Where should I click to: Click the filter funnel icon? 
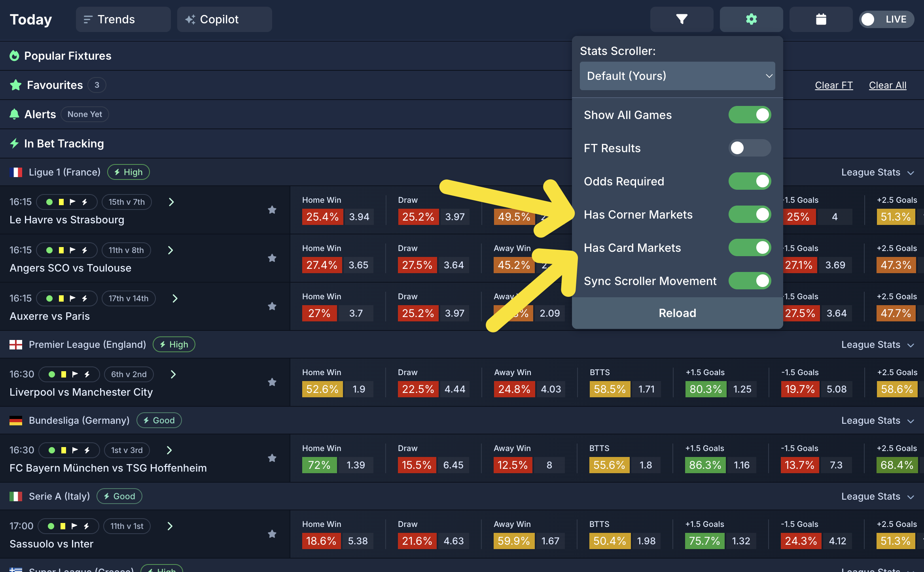pos(682,19)
